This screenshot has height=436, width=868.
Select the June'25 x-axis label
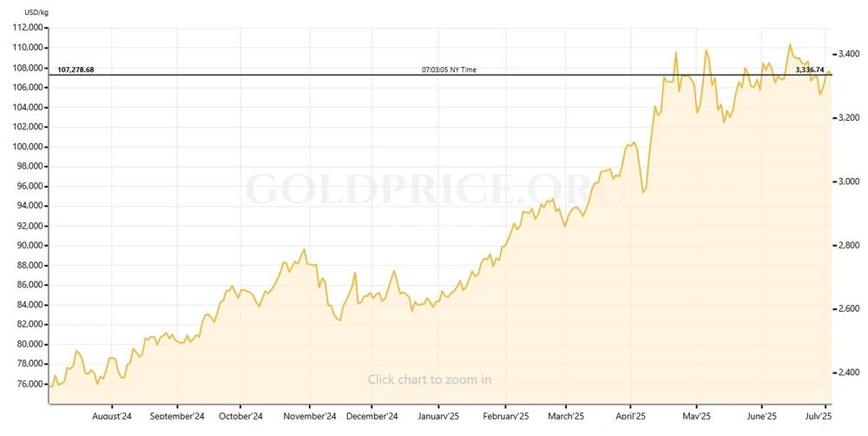(x=761, y=416)
